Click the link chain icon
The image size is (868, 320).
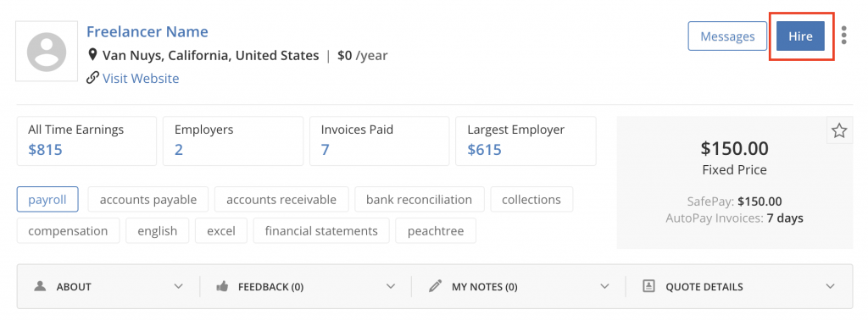point(92,79)
